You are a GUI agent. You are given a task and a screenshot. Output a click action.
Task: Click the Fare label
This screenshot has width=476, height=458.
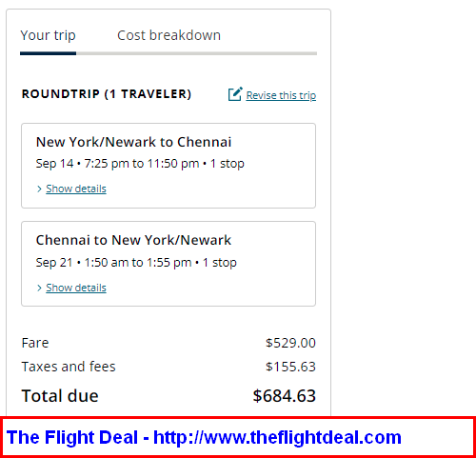[35, 343]
